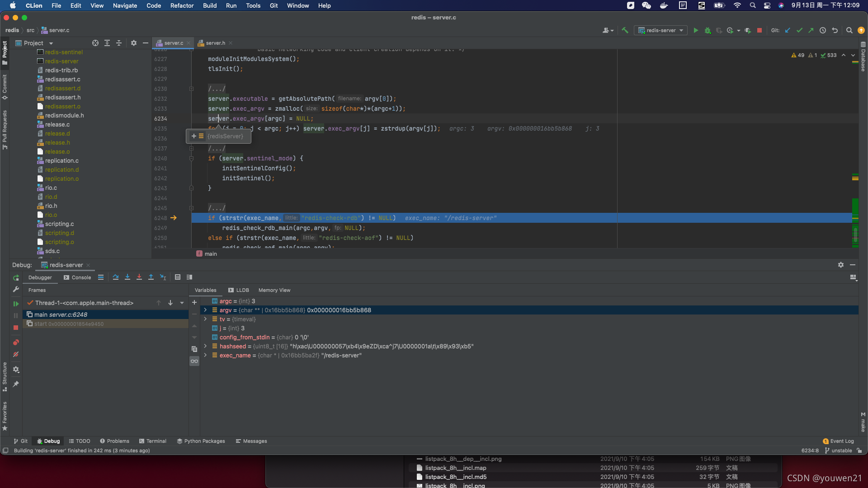
Task: Click Step Out debugger icon
Action: (x=151, y=277)
